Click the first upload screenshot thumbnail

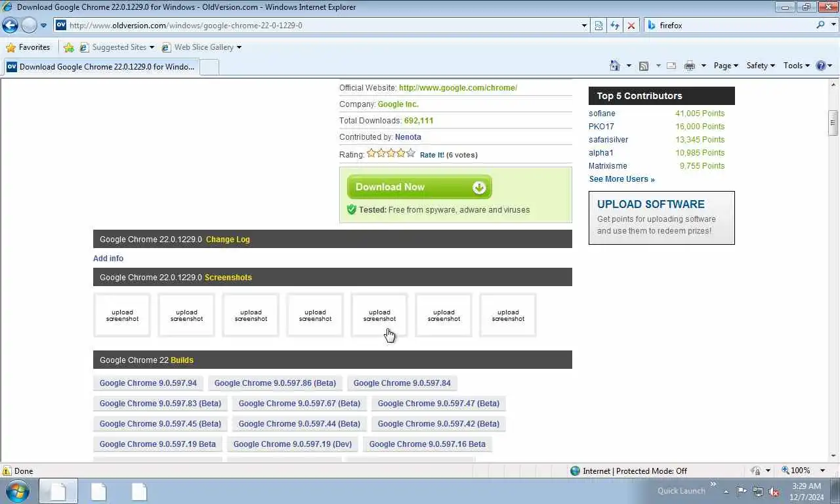pyautogui.click(x=122, y=316)
